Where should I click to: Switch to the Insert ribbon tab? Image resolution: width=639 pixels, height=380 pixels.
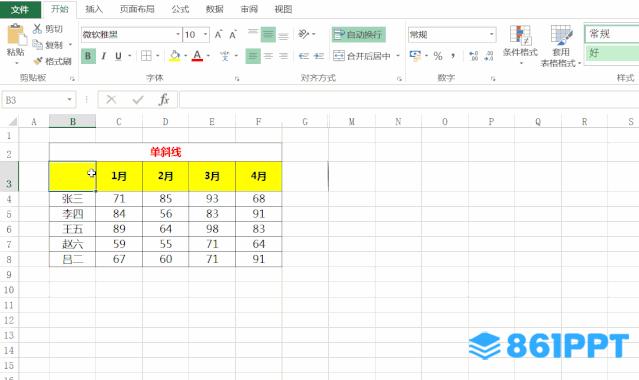point(94,9)
